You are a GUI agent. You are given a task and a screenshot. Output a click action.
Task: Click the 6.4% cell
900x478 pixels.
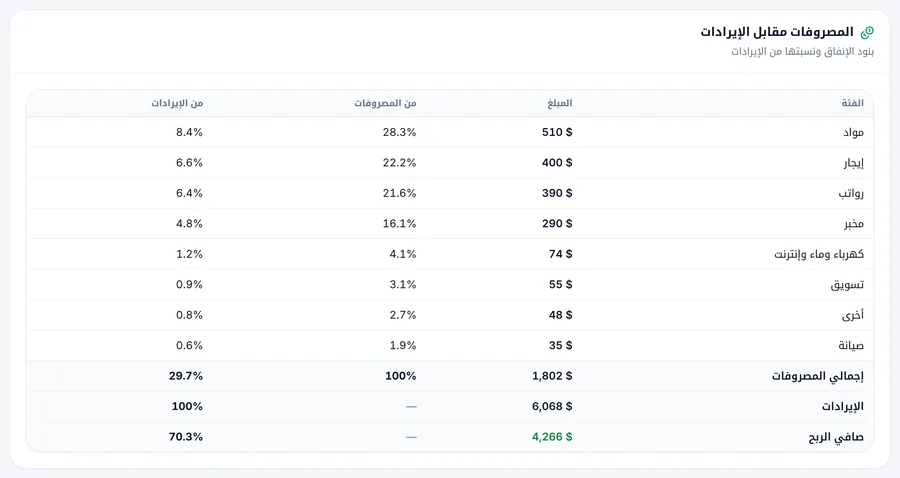pos(189,193)
